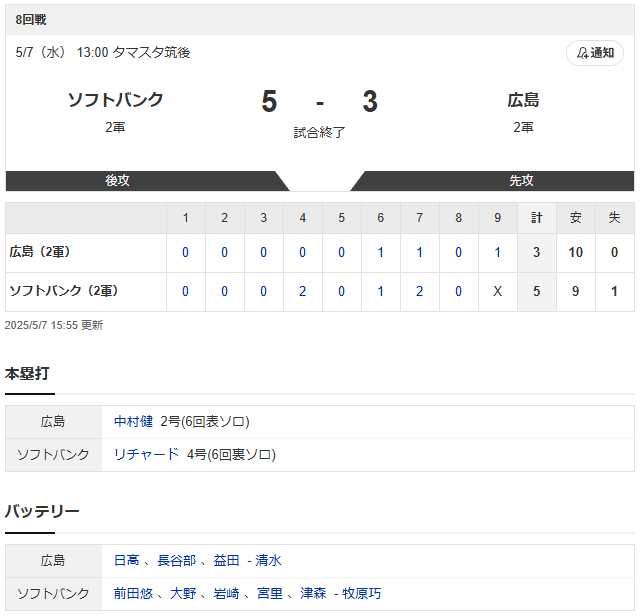640x616 pixels.
Task: Open pitcher link 日髙
Action: [x=127, y=560]
